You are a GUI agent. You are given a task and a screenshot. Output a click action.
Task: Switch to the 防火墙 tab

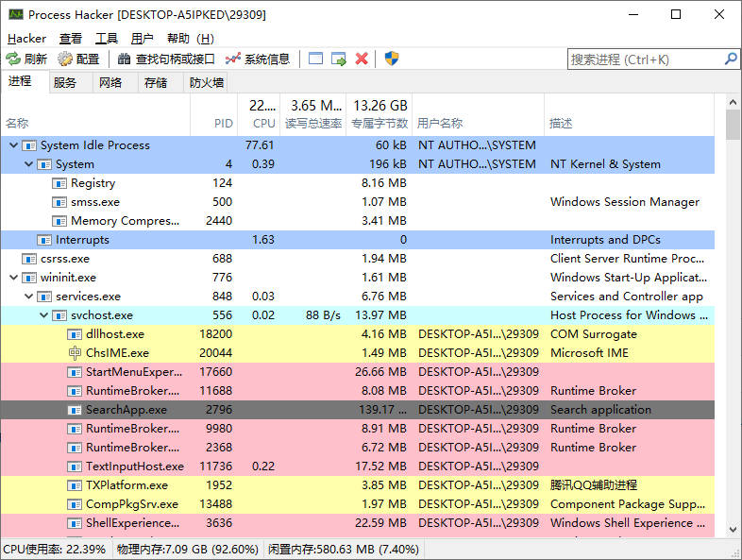[207, 82]
